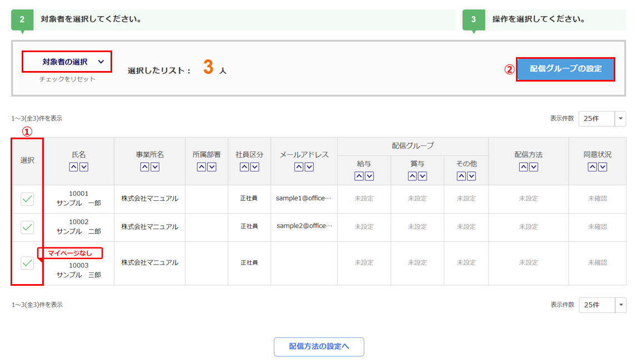Screen dimensions: 637x364
Task: Sort 氏名 column ascending with up arrow
Action: click(74, 167)
